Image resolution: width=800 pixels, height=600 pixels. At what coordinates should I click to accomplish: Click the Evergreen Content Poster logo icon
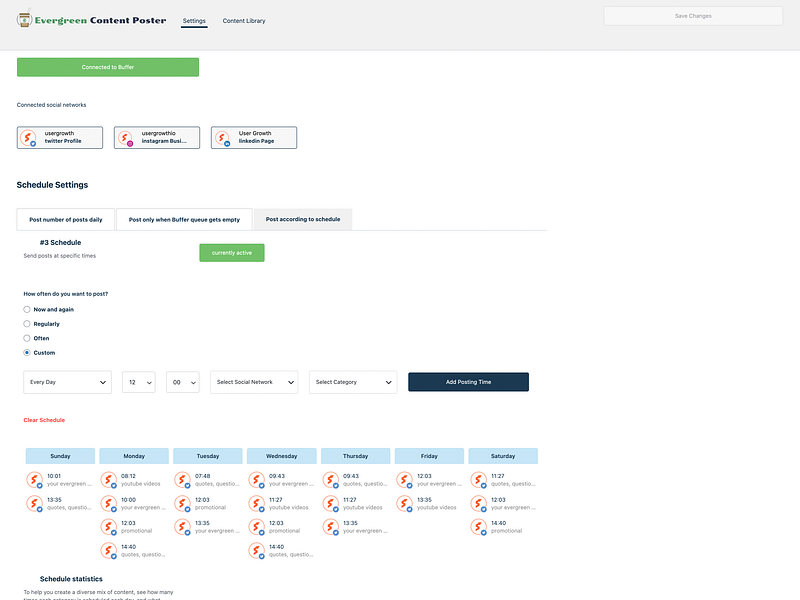point(24,19)
